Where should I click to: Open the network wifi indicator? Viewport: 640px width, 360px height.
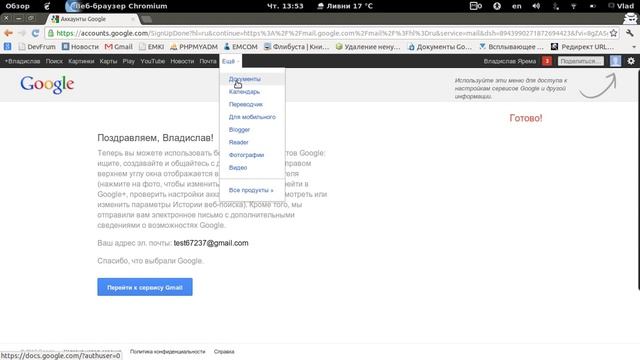pos(573,6)
